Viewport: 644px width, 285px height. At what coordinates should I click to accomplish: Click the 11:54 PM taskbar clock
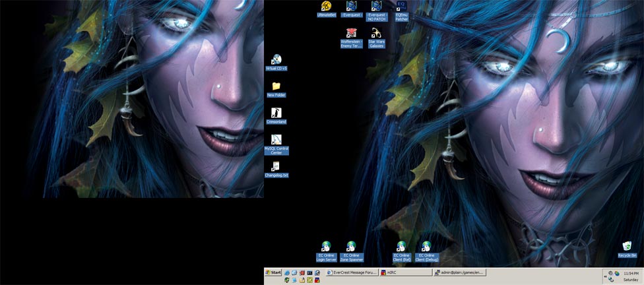[631, 273]
